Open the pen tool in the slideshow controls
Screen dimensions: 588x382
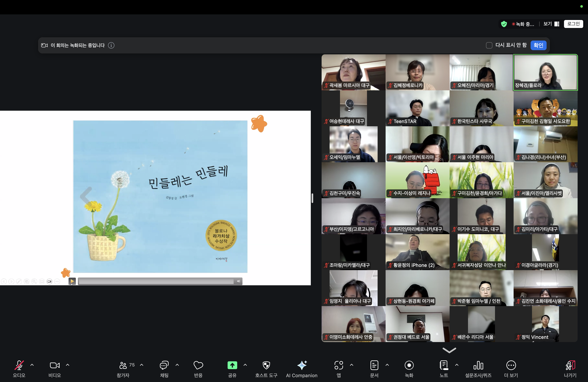pos(19,282)
